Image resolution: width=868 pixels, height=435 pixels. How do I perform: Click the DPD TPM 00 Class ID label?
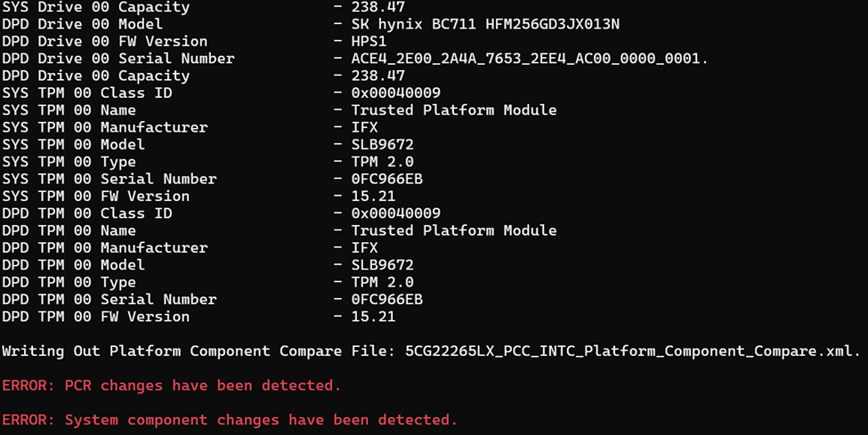(87, 213)
